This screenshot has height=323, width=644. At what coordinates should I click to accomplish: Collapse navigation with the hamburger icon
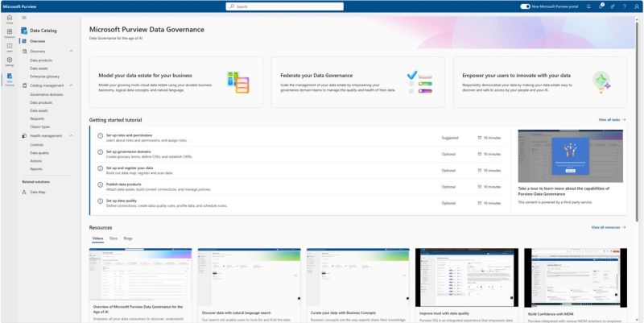(24, 18)
